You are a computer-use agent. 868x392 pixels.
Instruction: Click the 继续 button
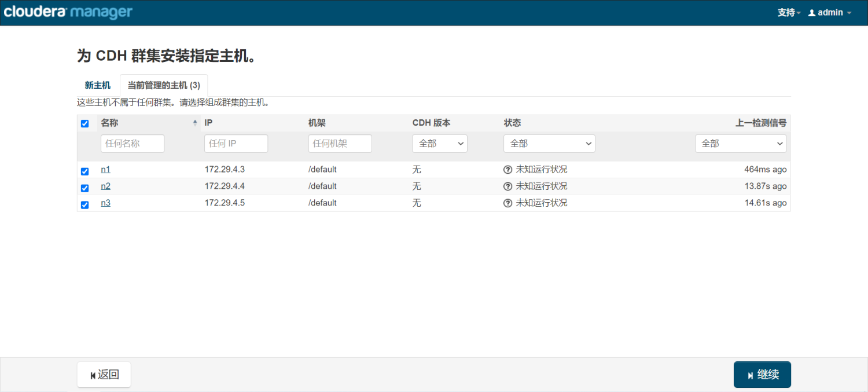tap(762, 375)
